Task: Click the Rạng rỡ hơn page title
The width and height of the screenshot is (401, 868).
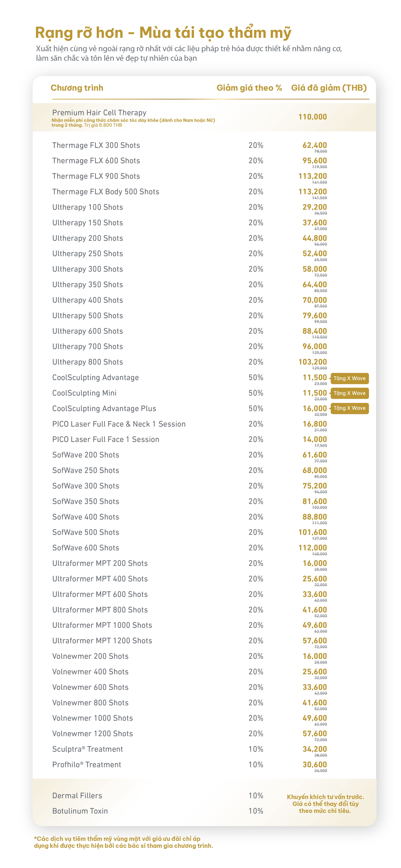Action: 163,33
